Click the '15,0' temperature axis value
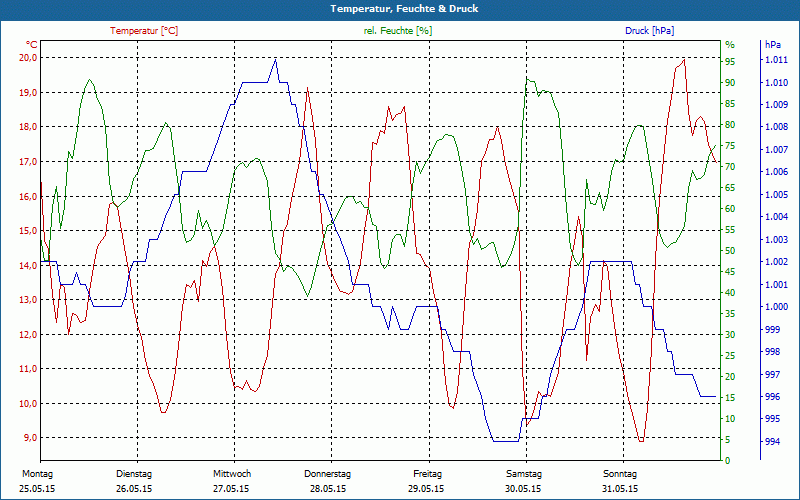800x500 pixels. pos(28,231)
